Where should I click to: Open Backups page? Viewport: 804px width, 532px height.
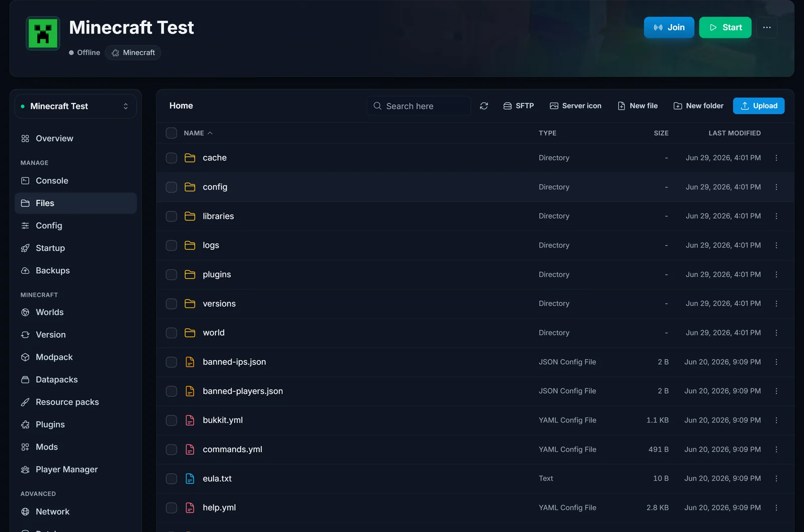[75, 271]
